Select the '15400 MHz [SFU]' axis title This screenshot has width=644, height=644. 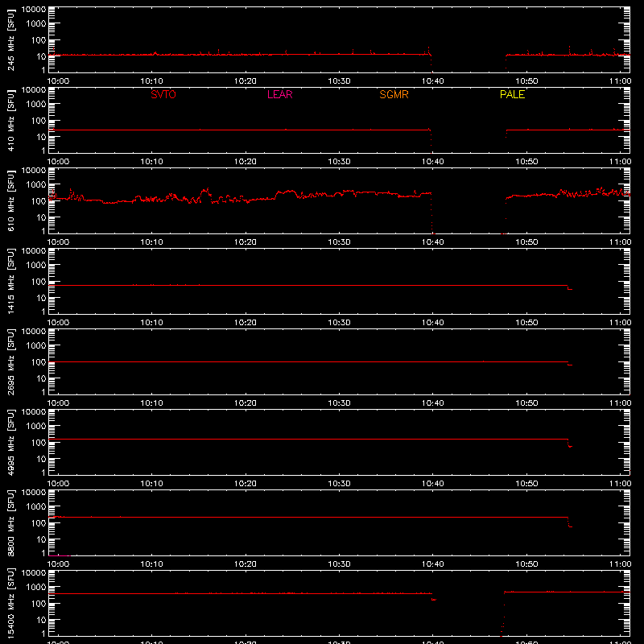point(10,603)
